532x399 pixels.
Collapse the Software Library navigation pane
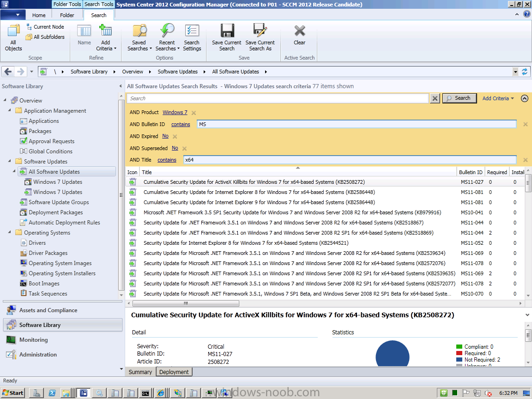pos(121,86)
